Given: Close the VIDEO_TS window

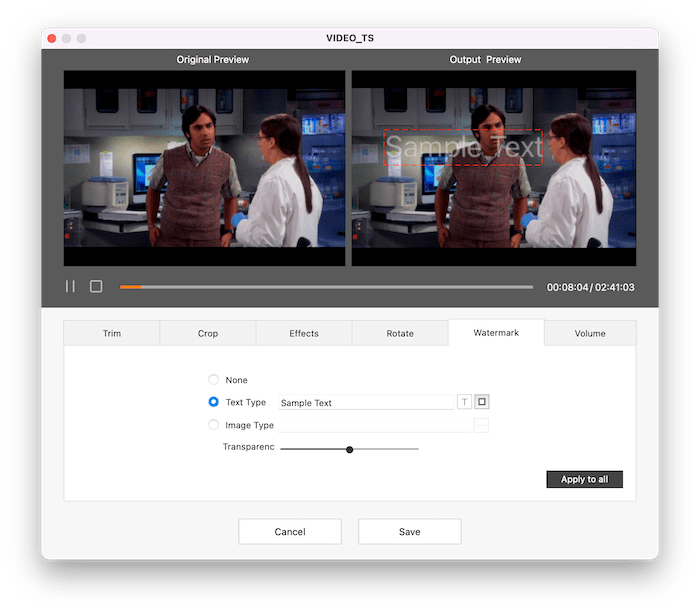Looking at the screenshot, I should click(x=52, y=38).
